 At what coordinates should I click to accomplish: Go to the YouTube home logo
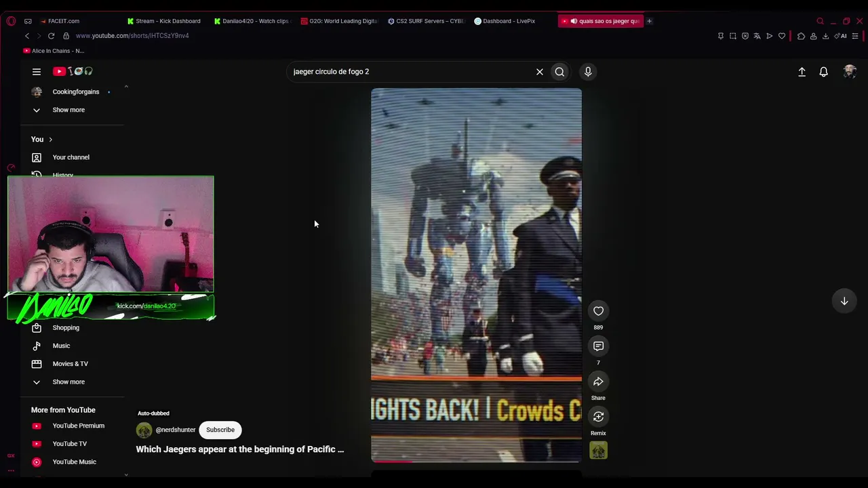[x=73, y=71]
